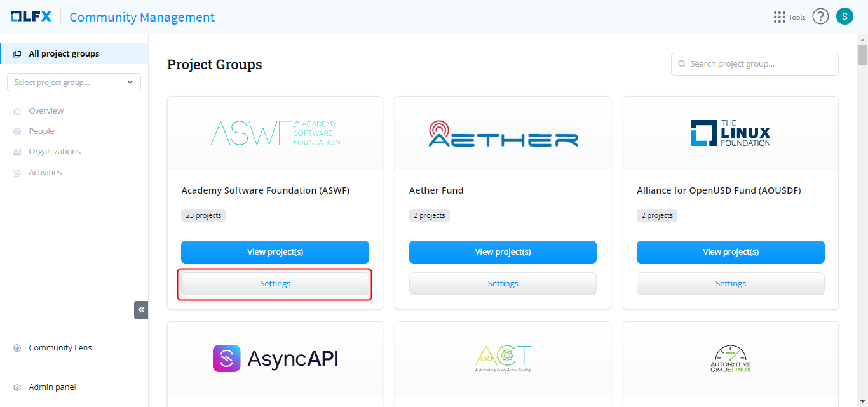Focus the Search project group field

760,64
